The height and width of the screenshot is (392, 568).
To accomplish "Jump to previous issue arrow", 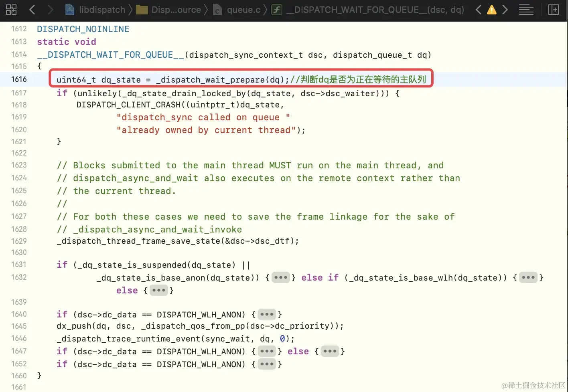I will 478,10.
